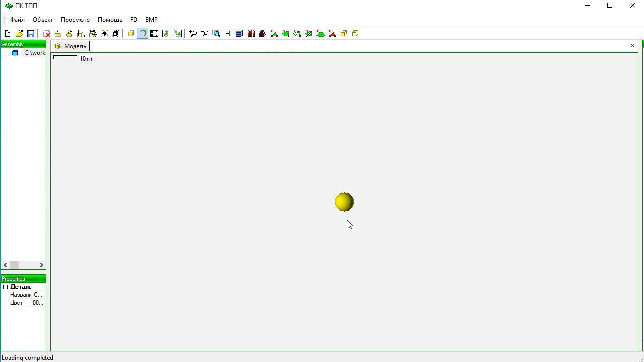Open the Файл menu

(17, 20)
